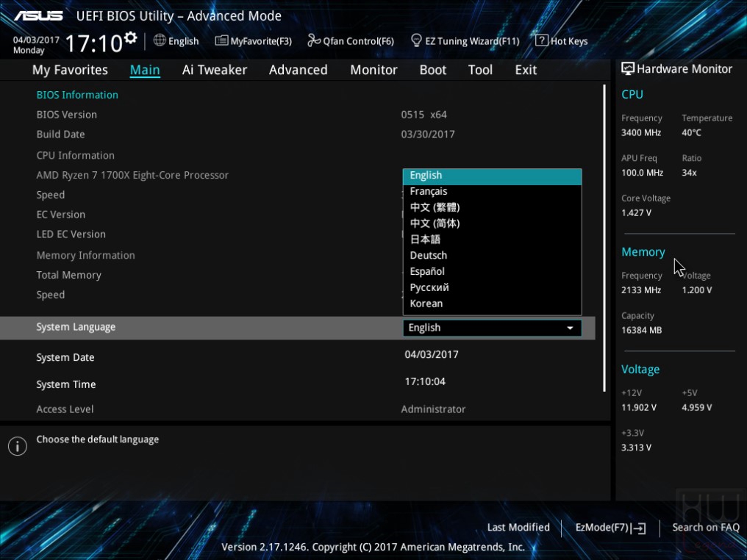
Task: Open the My Favorites tab
Action: 70,70
